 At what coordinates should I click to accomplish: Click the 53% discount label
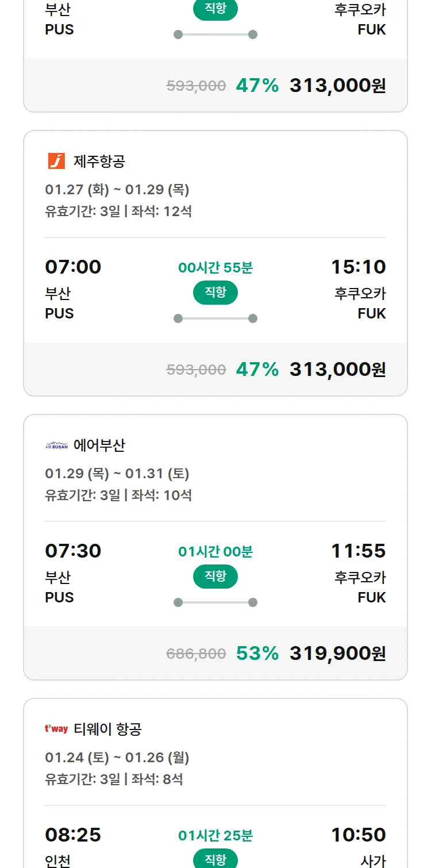point(257,653)
